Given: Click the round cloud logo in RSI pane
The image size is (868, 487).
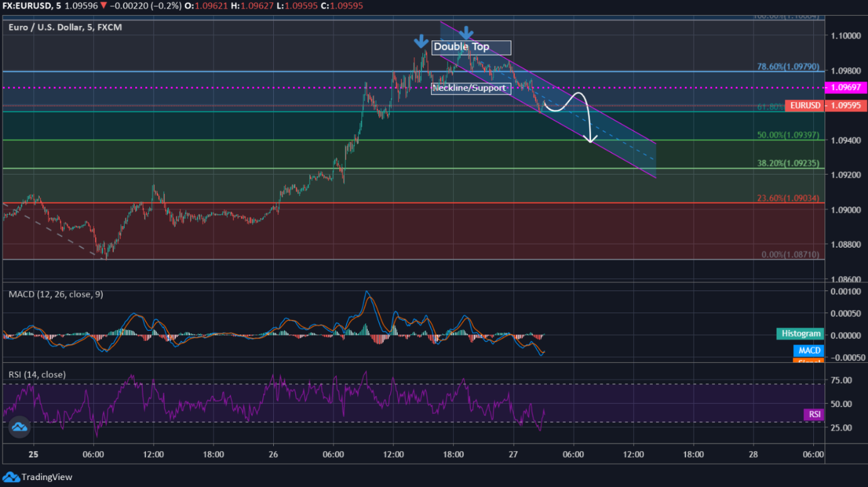Looking at the screenshot, I should [x=20, y=428].
